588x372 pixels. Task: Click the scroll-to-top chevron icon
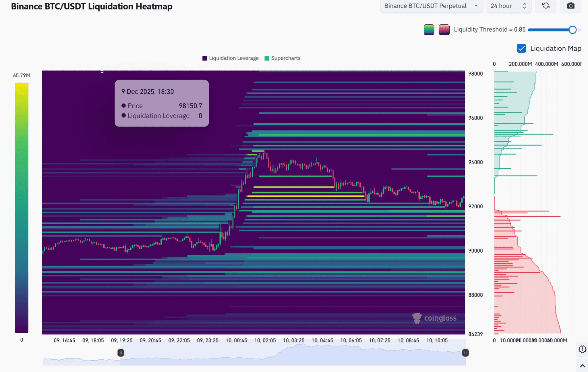pyautogui.click(x=582, y=366)
